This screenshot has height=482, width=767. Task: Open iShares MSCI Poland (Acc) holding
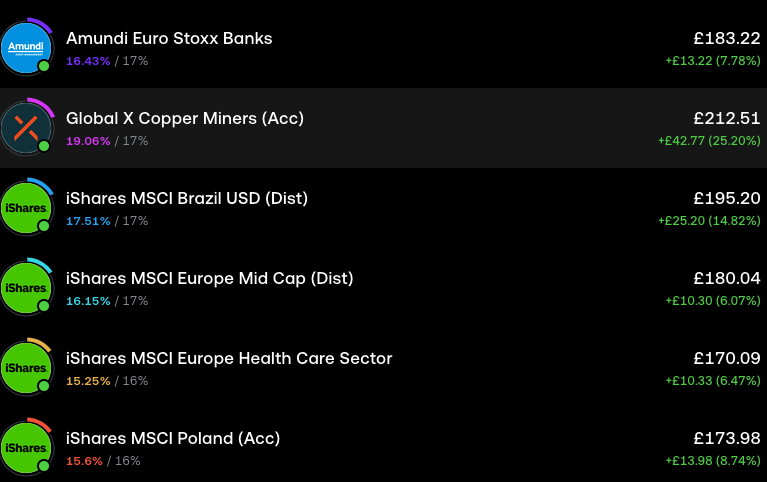(x=173, y=438)
